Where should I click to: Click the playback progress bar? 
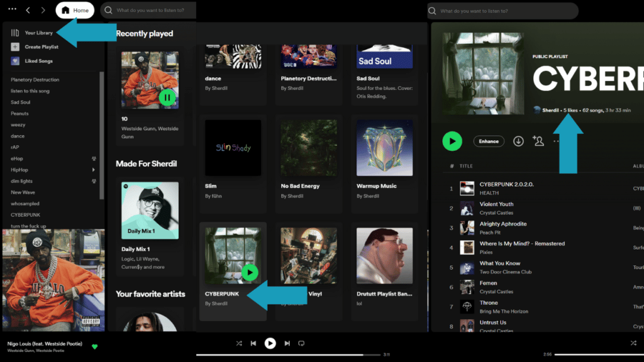(288, 354)
